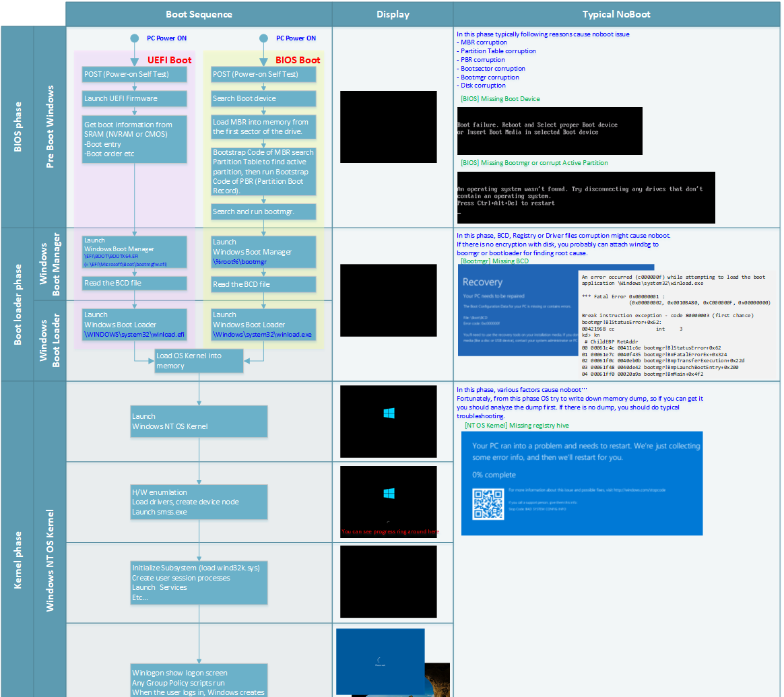
Task: Click the winload.exe debugger output text
Action: point(678,324)
